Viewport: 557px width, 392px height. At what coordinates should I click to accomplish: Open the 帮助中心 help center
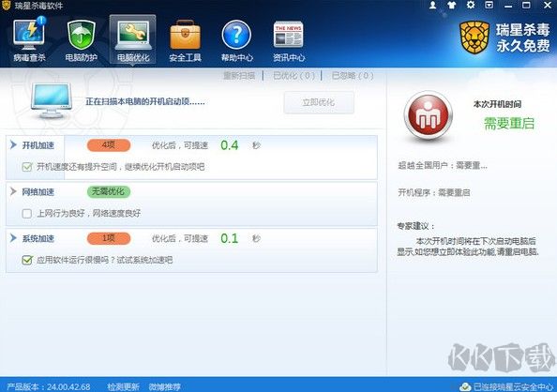[237, 40]
